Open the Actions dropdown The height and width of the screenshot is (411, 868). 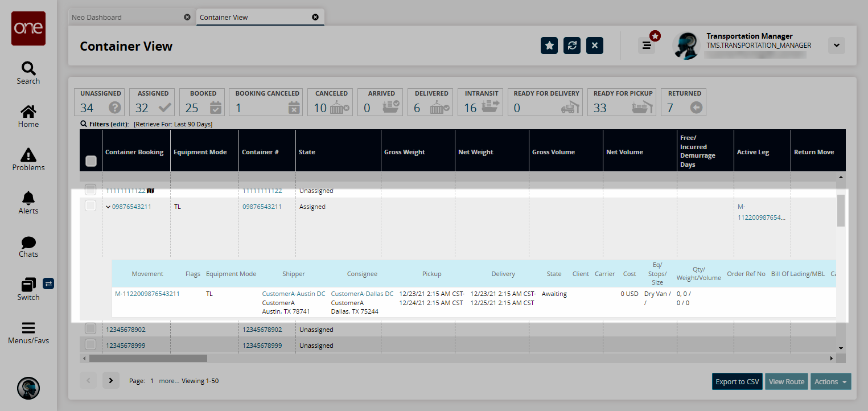[x=830, y=382]
